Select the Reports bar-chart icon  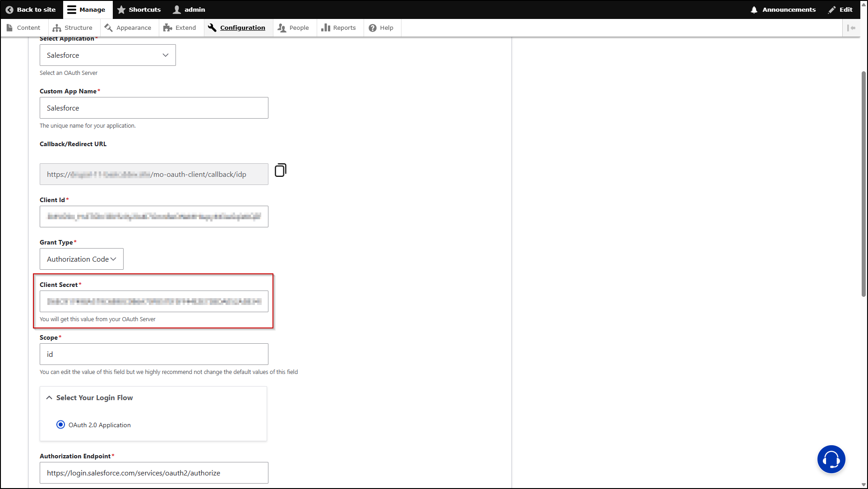coord(326,28)
